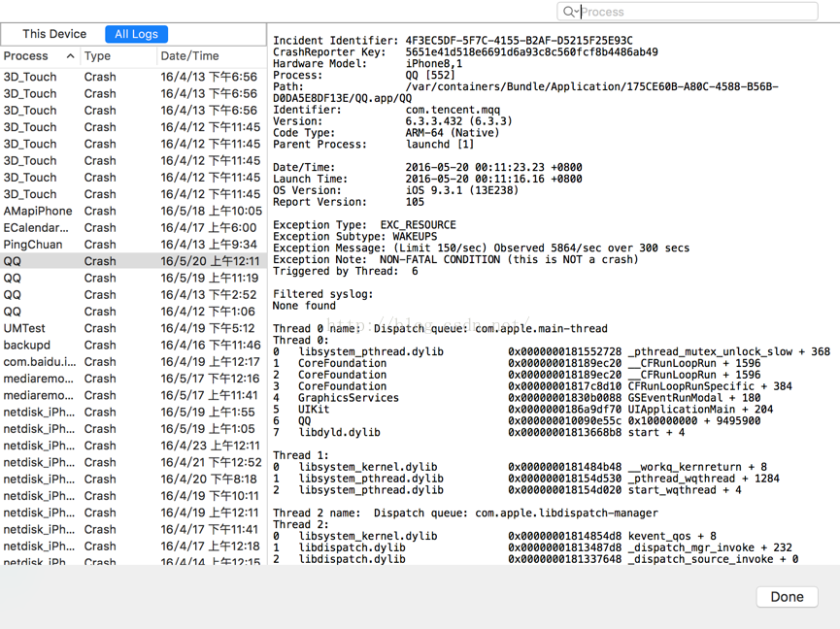
Task: Open the ECalendar crash log entry
Action: pyautogui.click(x=133, y=227)
